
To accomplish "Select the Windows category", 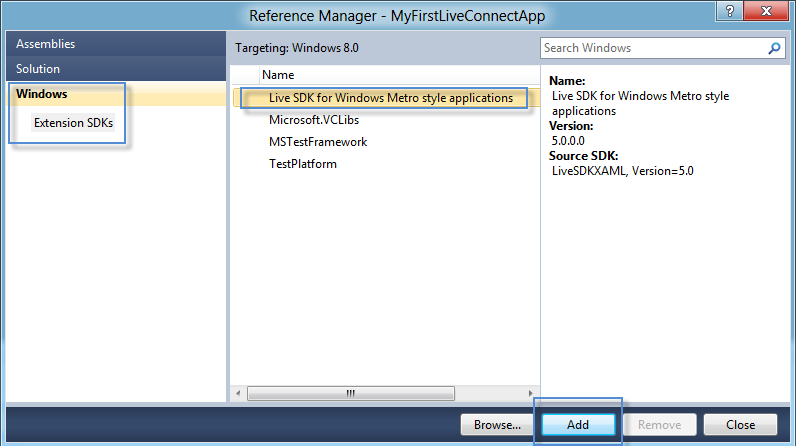I will pos(116,94).
